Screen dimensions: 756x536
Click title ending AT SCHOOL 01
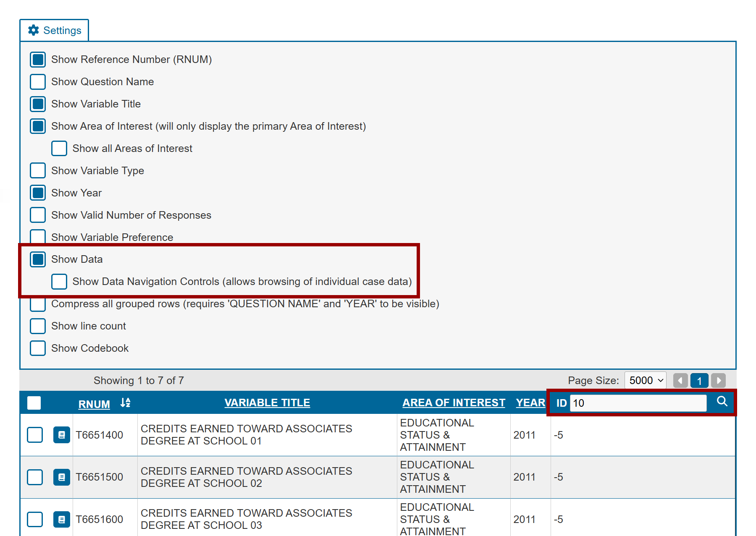pyautogui.click(x=247, y=435)
